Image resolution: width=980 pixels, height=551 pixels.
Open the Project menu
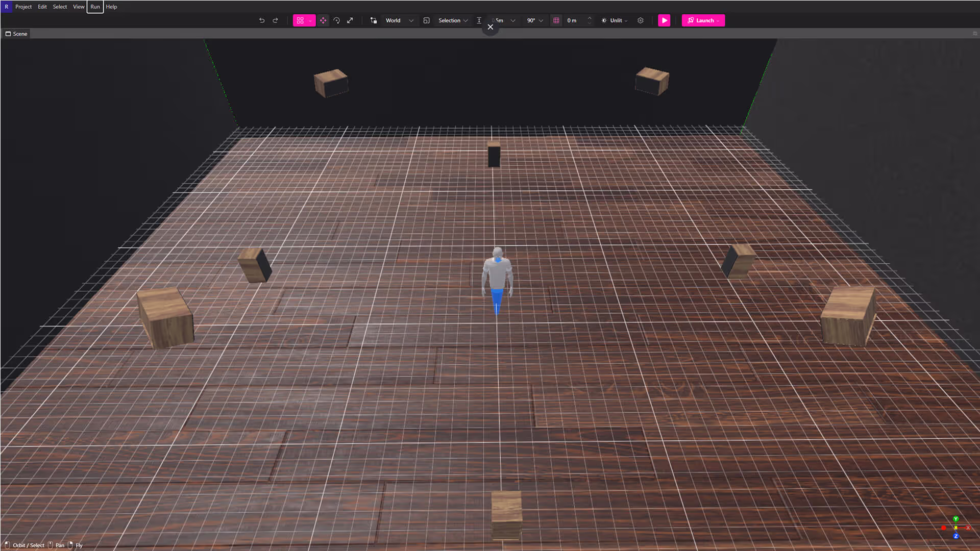[x=23, y=7]
